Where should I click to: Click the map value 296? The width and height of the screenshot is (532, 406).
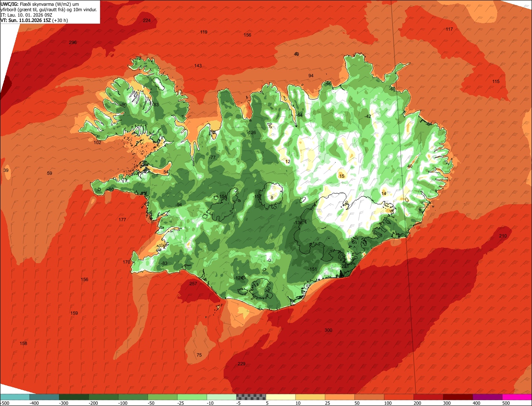(73, 42)
